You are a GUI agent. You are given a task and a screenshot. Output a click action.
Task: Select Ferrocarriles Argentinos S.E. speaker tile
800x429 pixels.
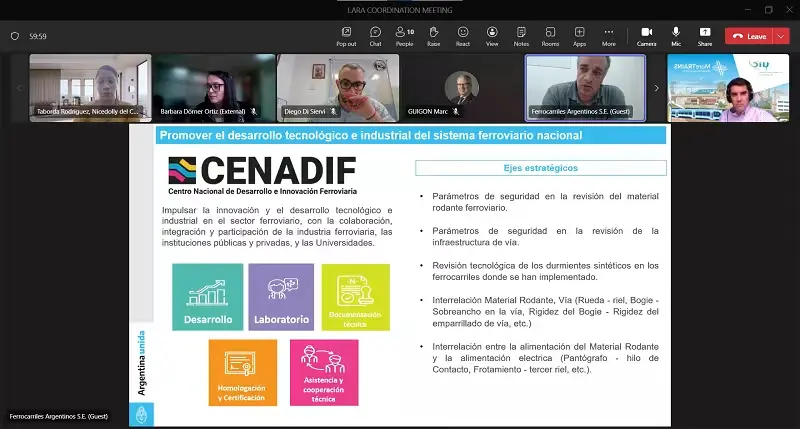click(x=585, y=88)
